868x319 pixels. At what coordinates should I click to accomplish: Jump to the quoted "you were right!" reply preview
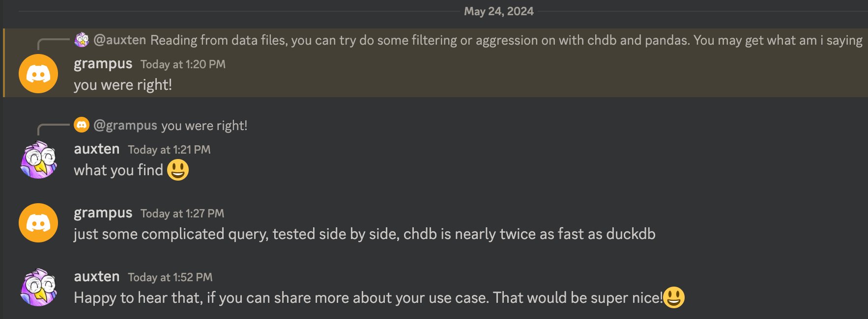pos(204,126)
